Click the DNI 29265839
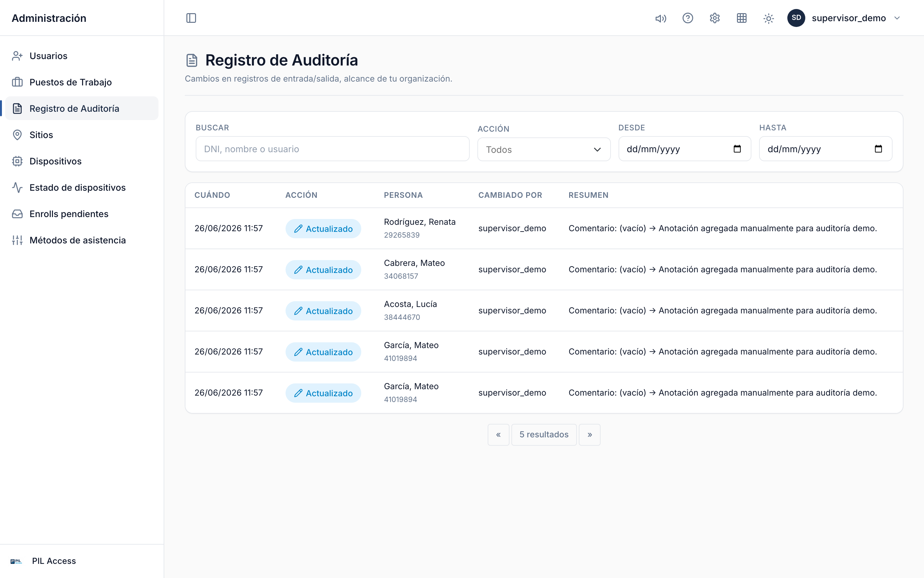 (x=402, y=235)
